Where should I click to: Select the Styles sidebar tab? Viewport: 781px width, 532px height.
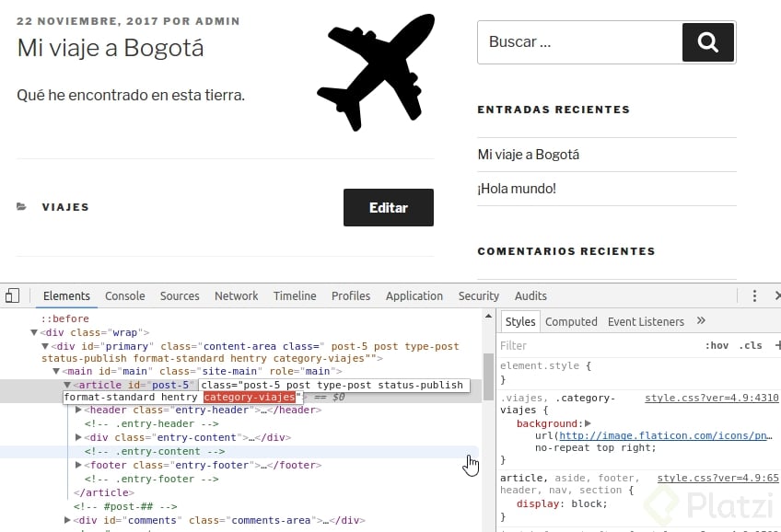point(520,322)
